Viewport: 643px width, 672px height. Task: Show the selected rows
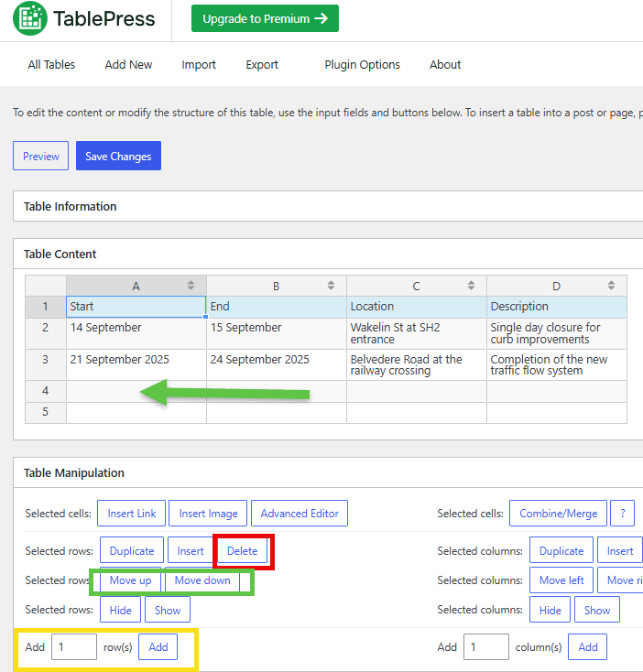(168, 610)
